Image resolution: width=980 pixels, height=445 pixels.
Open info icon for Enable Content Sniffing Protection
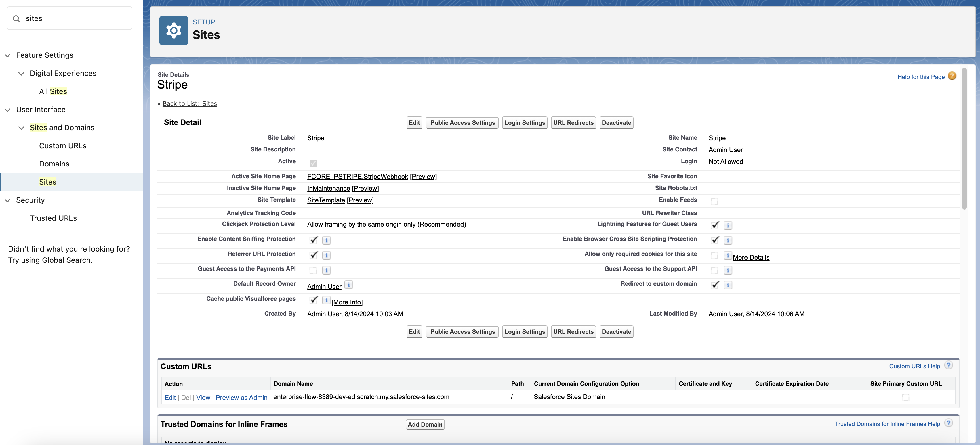326,240
